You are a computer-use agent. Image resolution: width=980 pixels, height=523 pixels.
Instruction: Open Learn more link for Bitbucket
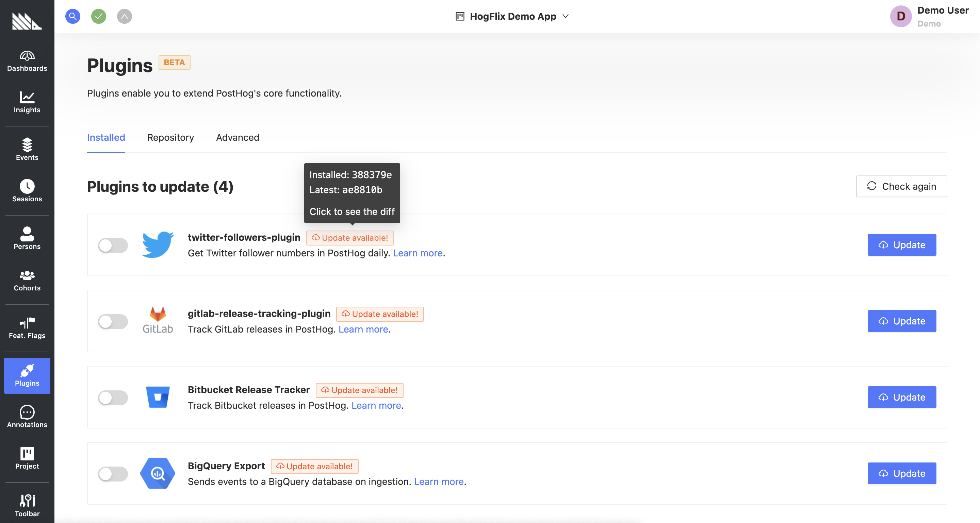coord(376,406)
